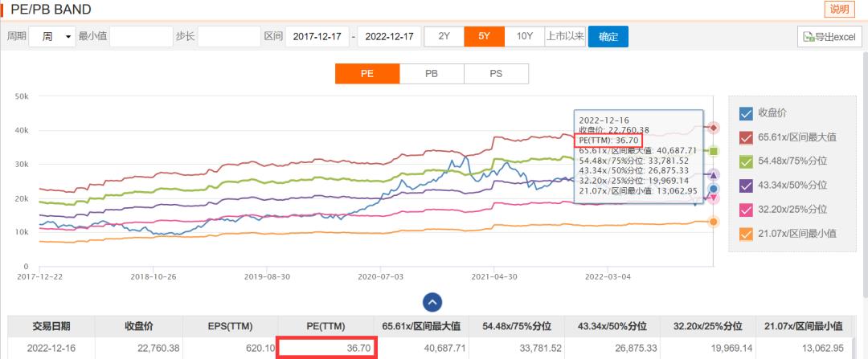Viewport: 868px width, 359px height.
Task: Click the 33,781.52 table cell
Action: click(517, 349)
